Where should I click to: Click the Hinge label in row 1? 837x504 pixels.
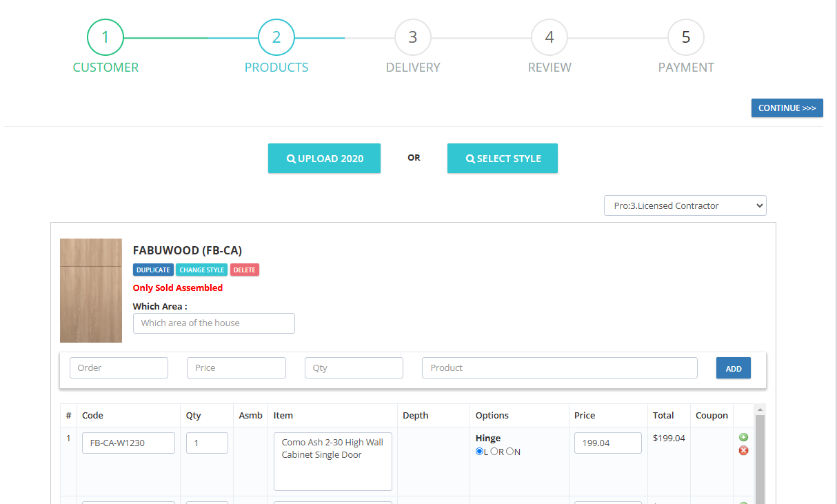coord(488,438)
